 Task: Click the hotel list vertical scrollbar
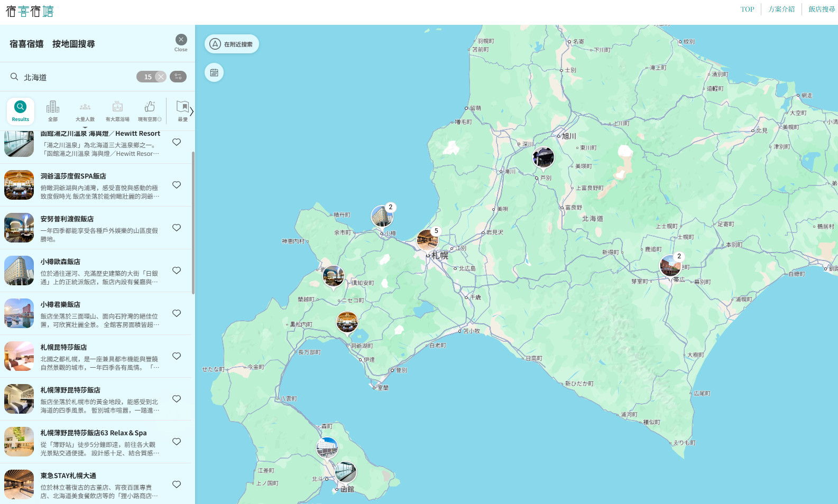(193, 222)
